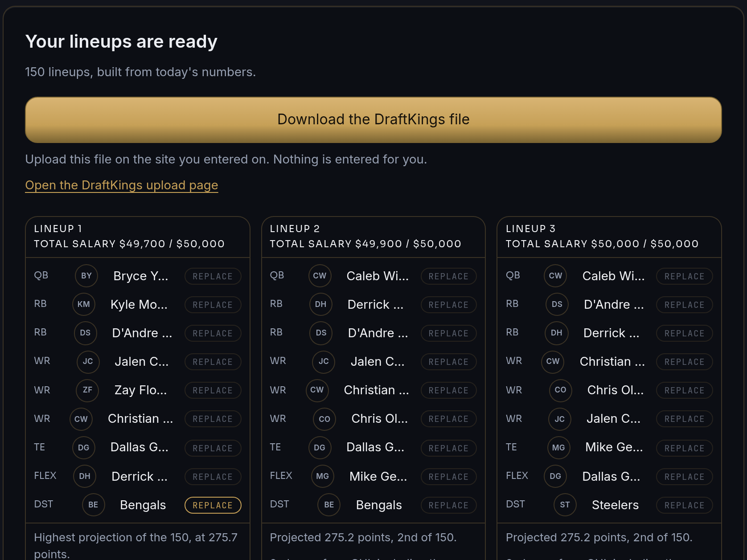Replace Dallas G... FLEX in Lineup 3
The width and height of the screenshot is (747, 560).
684,477
